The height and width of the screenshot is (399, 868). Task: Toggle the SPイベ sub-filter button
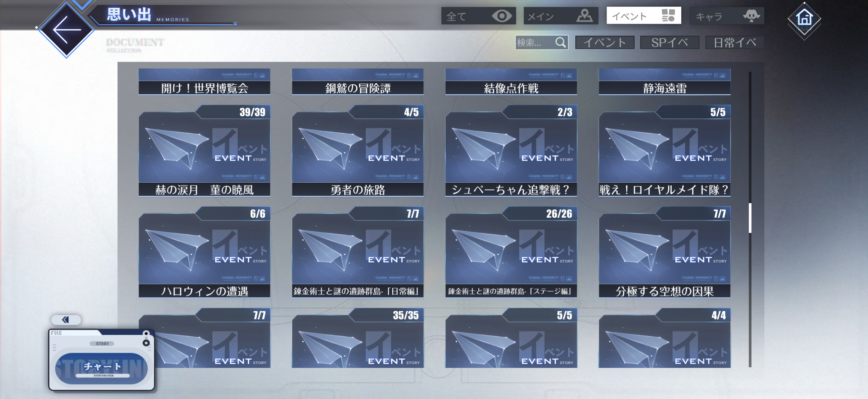tap(669, 42)
